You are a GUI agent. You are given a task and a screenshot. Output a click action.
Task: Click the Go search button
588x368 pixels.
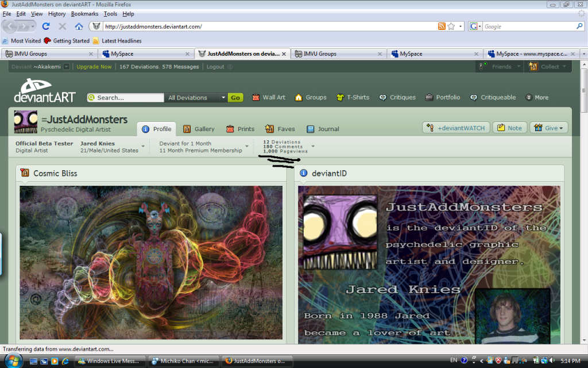235,98
